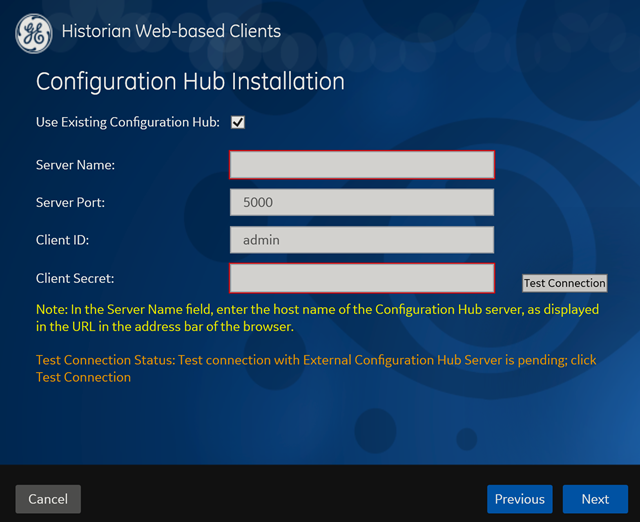The image size is (640, 522).
Task: Click the 'Client Secret:' label
Action: tap(75, 278)
